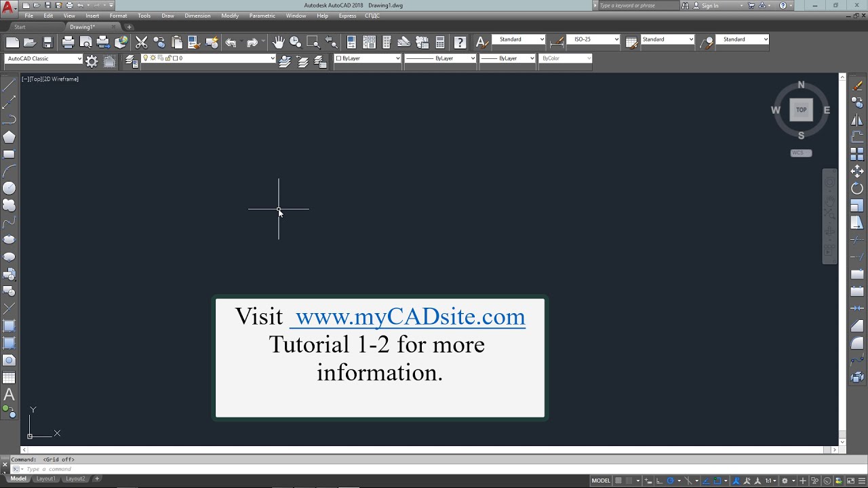Click the 2D Wireframe visual style label
This screenshot has height=488, width=868.
61,79
